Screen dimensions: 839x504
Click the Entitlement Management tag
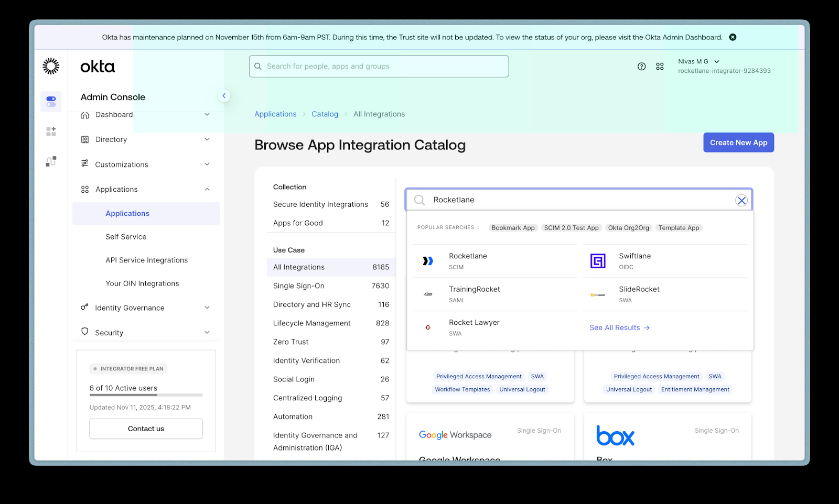[x=695, y=390]
